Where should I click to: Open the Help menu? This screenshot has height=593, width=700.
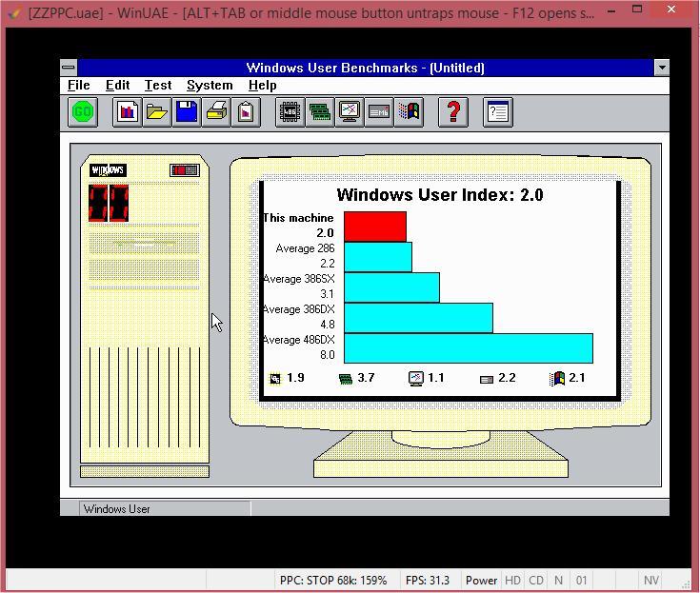click(263, 86)
